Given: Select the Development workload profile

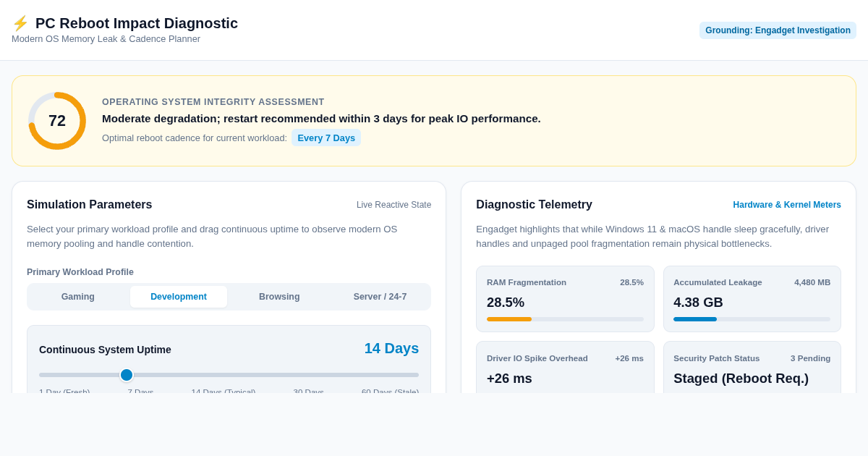Looking at the screenshot, I should tap(179, 297).
